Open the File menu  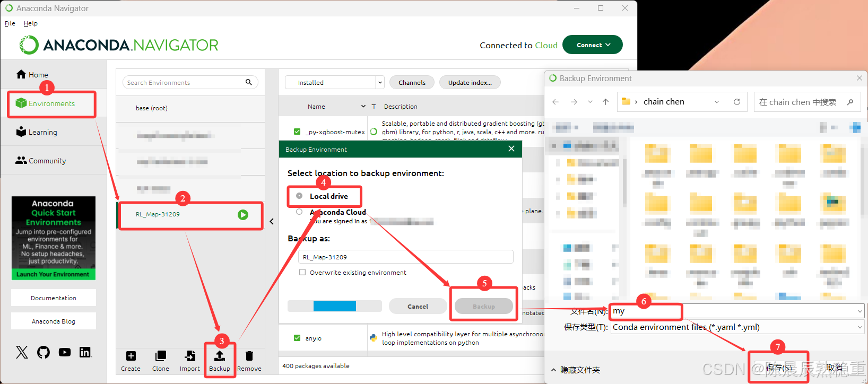click(x=10, y=23)
